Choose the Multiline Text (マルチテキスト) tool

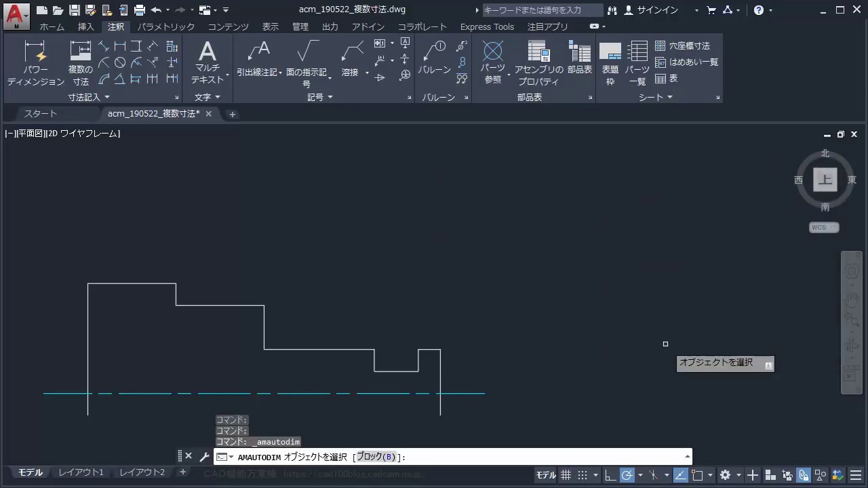pos(208,62)
